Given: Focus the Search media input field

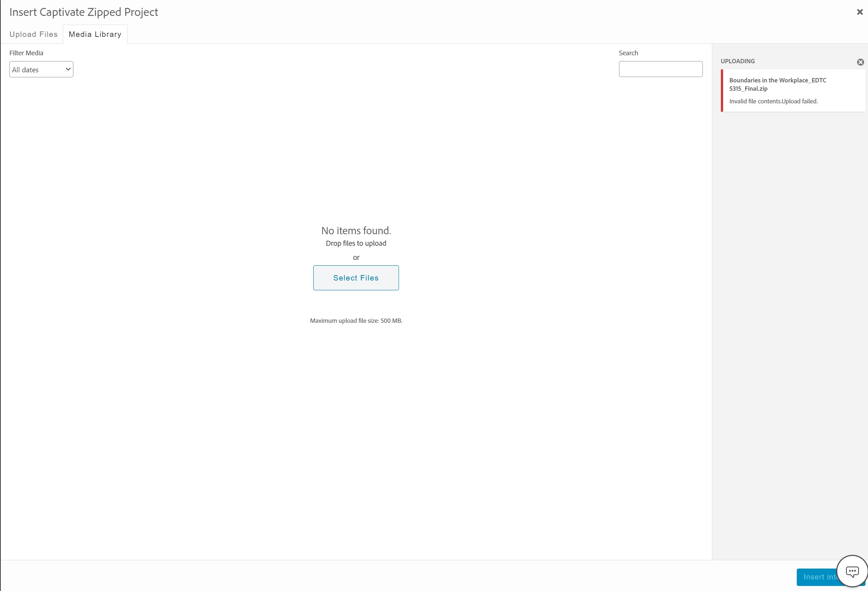Looking at the screenshot, I should 660,69.
